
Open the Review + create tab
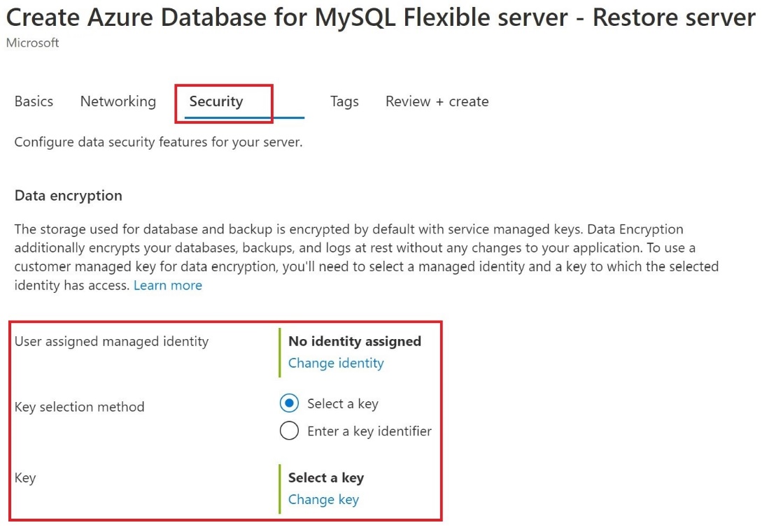[436, 101]
